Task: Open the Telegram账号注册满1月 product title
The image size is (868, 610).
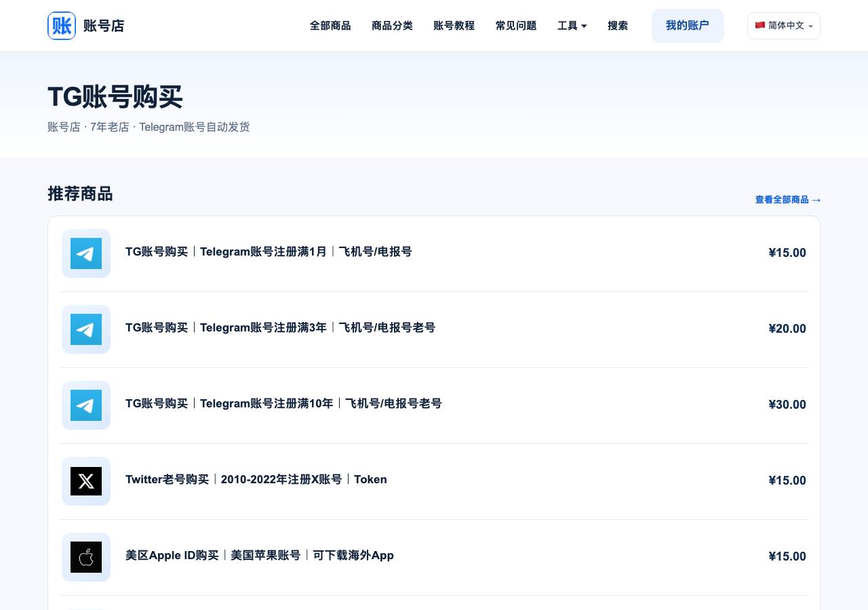Action: (x=269, y=251)
